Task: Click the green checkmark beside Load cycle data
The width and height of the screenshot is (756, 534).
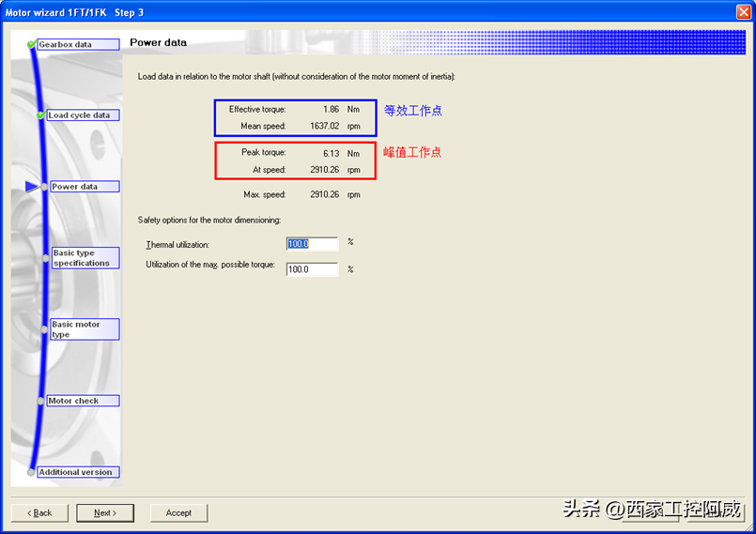Action: [x=40, y=115]
